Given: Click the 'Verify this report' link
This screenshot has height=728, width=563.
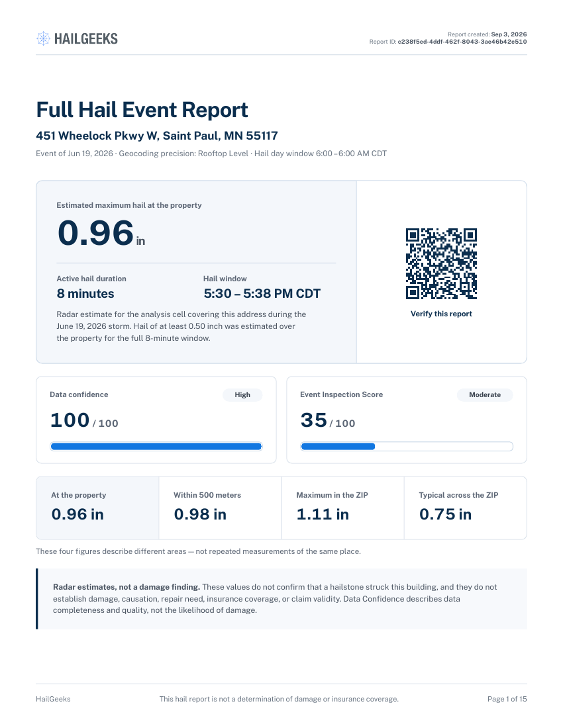Looking at the screenshot, I should pyautogui.click(x=441, y=314).
